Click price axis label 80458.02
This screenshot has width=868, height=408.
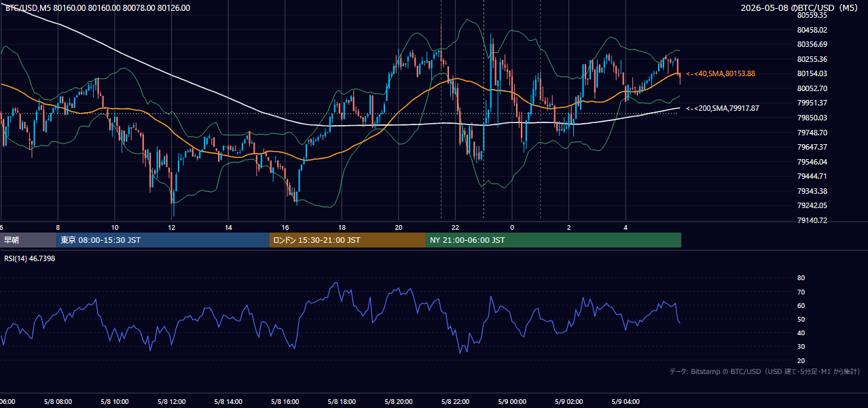pyautogui.click(x=812, y=30)
